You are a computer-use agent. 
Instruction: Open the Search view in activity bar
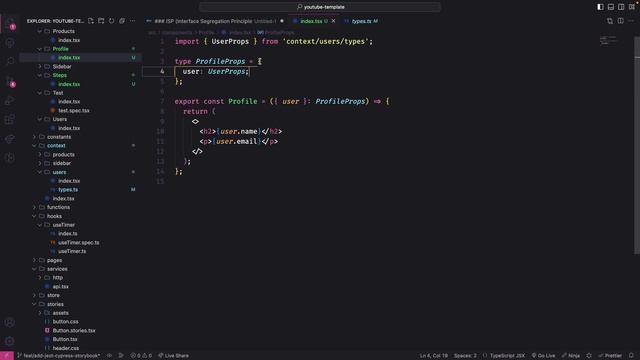pyautogui.click(x=10, y=62)
